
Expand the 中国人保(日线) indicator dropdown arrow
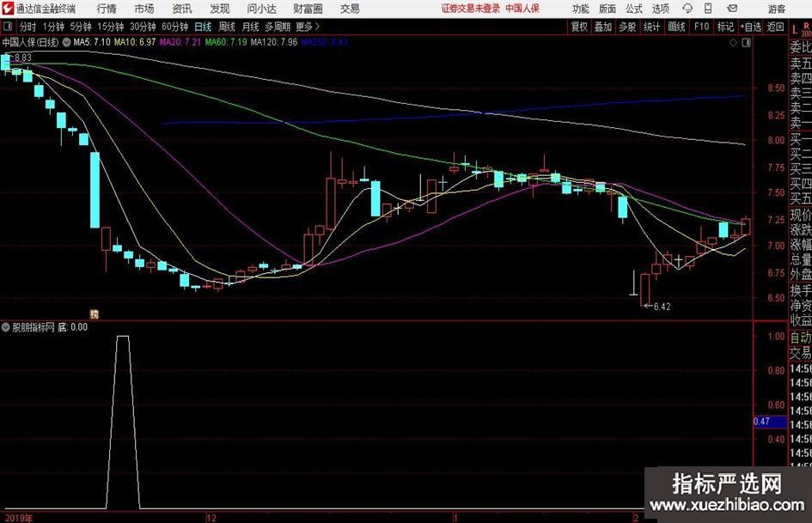pos(66,42)
